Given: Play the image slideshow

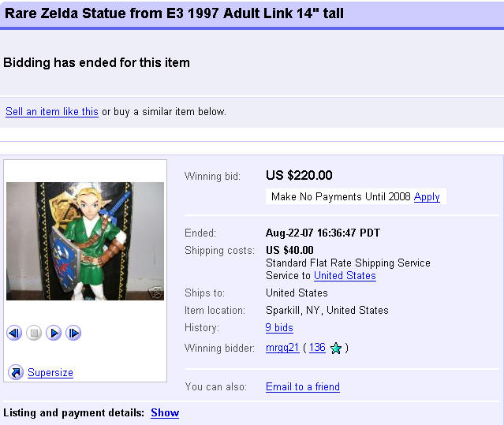Looking at the screenshot, I should [54, 334].
